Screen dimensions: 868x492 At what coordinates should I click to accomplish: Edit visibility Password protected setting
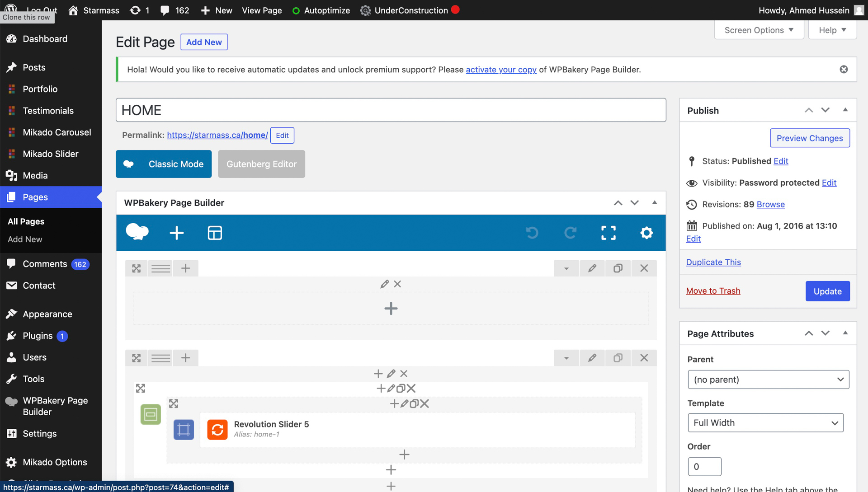829,183
